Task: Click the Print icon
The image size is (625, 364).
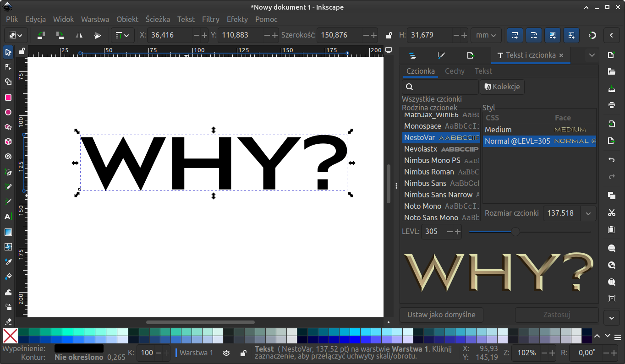Action: 611,105
